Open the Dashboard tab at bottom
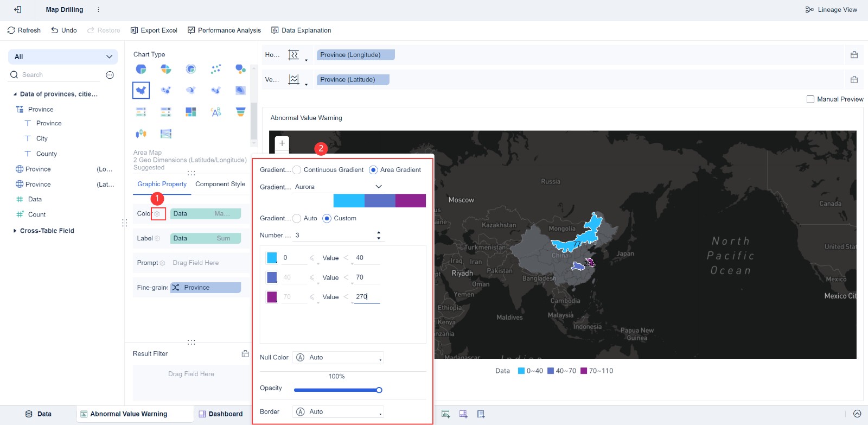 [221, 414]
